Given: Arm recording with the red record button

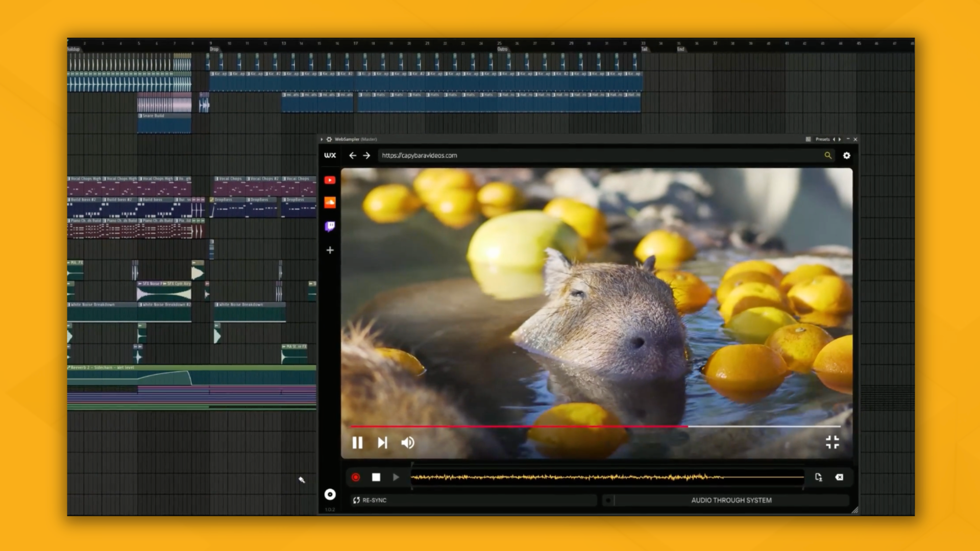Looking at the screenshot, I should tap(356, 477).
